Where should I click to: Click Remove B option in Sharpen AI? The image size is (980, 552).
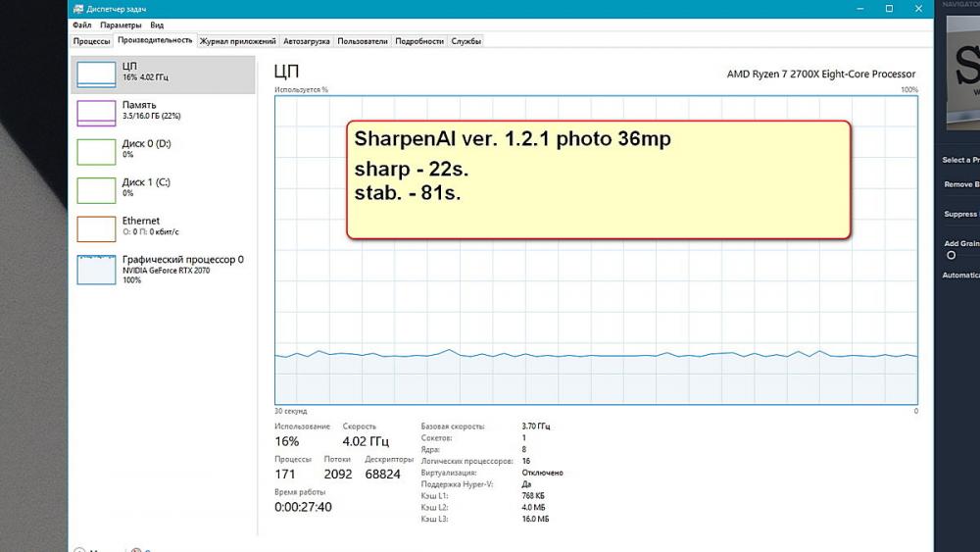click(x=961, y=184)
